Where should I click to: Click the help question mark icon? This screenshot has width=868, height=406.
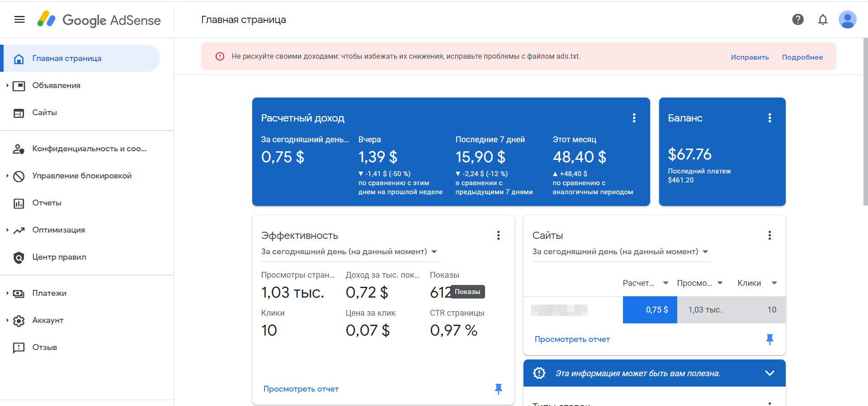coord(798,19)
